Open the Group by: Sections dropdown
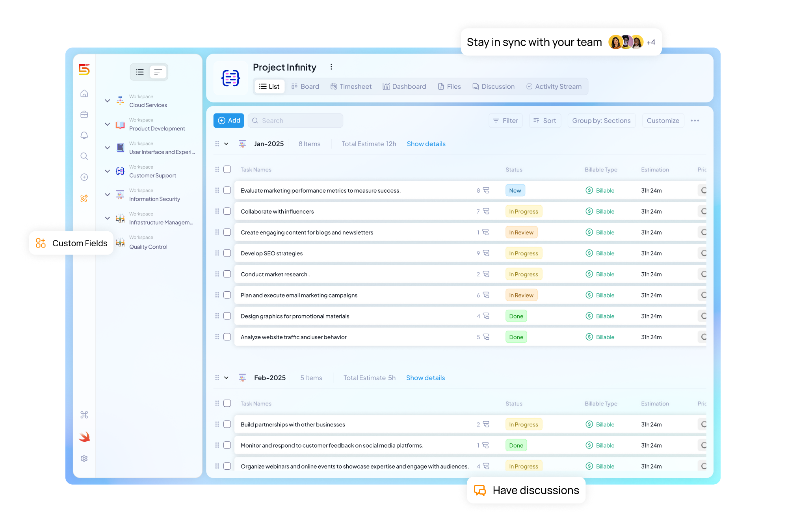786x532 pixels. click(601, 121)
